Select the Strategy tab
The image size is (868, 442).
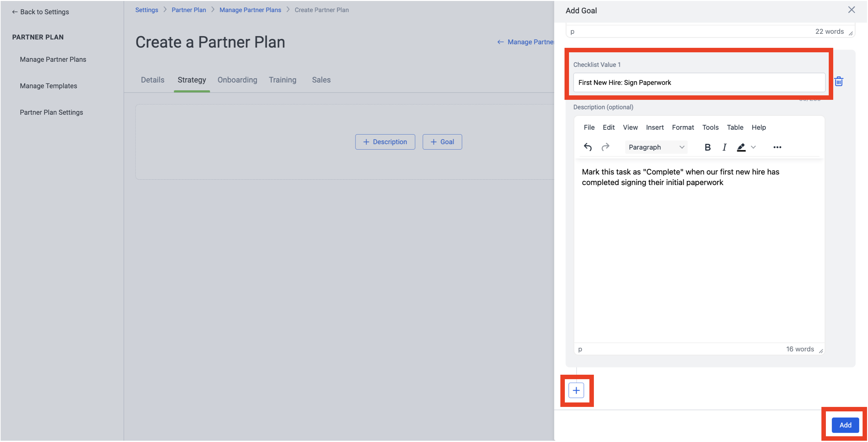coord(191,80)
